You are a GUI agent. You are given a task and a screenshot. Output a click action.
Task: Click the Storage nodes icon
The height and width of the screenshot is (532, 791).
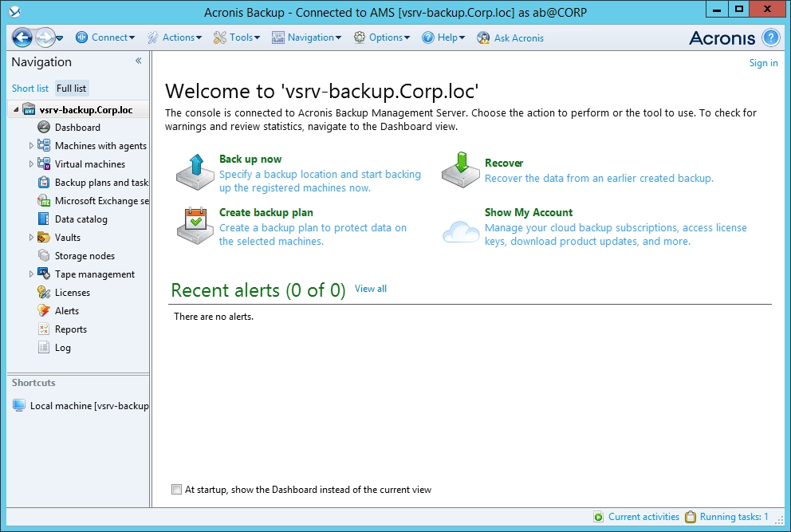point(44,255)
